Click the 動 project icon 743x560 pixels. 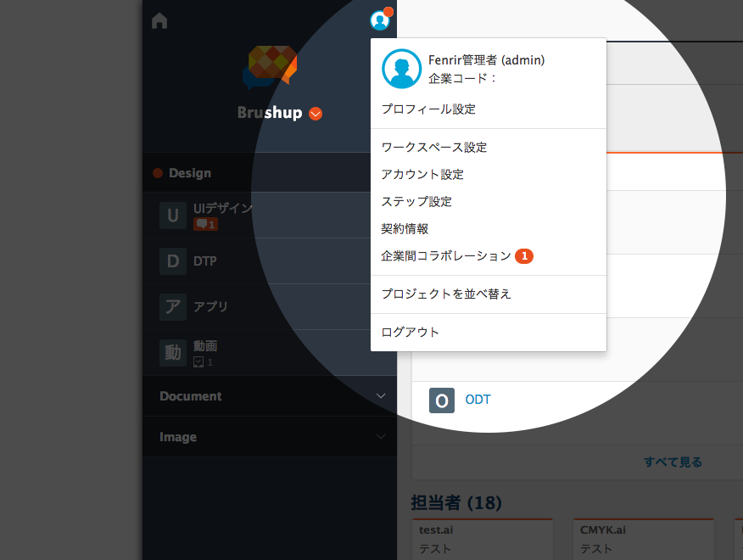pyautogui.click(x=173, y=353)
